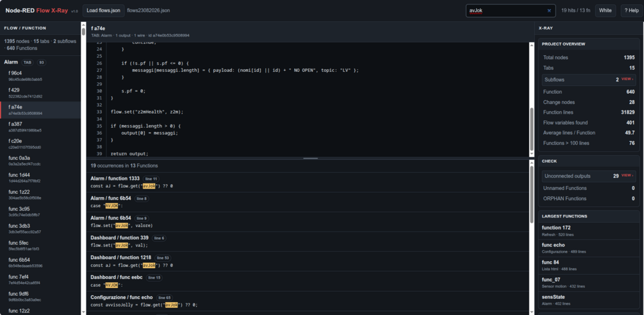The width and height of the screenshot is (644, 315).
Task: Click code line 39 return output
Action: coord(129,153)
